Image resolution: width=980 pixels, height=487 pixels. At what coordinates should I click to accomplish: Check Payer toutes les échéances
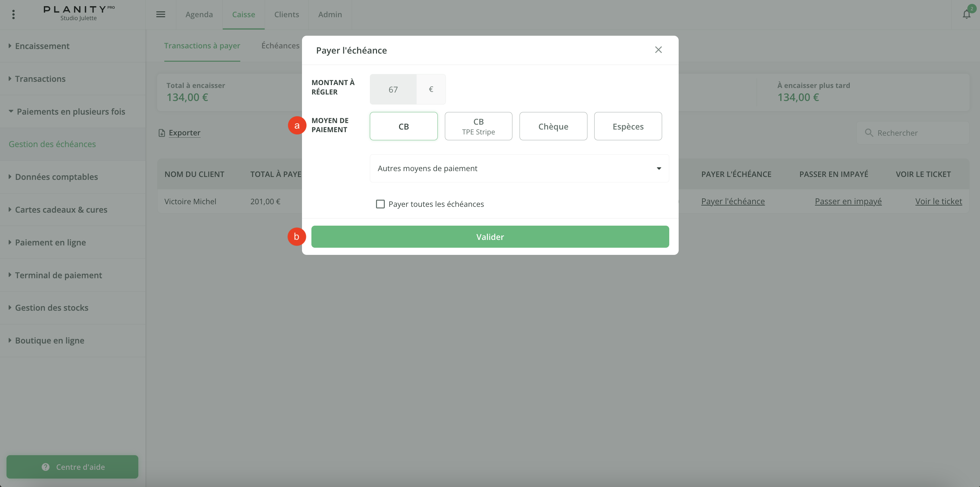pos(380,204)
